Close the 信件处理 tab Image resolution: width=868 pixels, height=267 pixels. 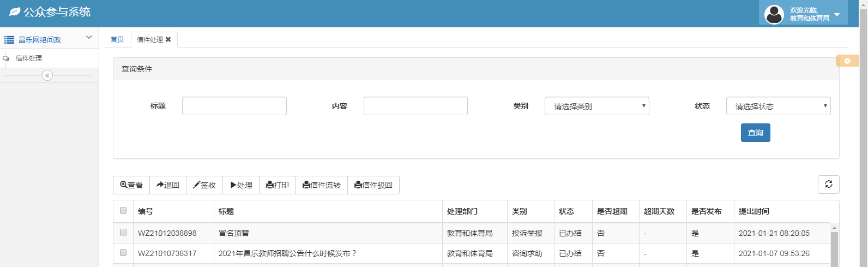(168, 39)
